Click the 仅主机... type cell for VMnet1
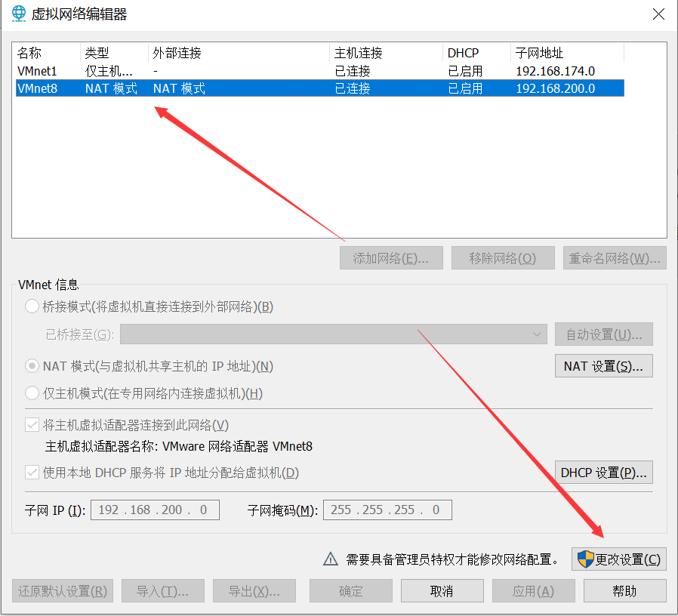Screen dimensions: 678x616 [109, 71]
